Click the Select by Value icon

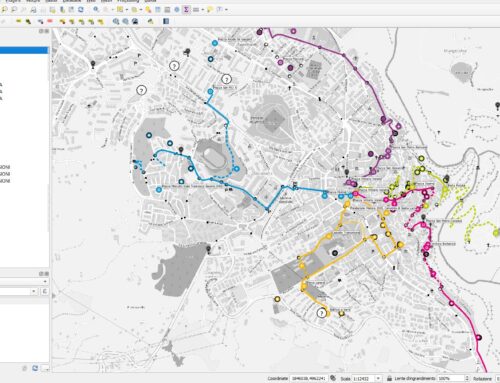coord(134,10)
